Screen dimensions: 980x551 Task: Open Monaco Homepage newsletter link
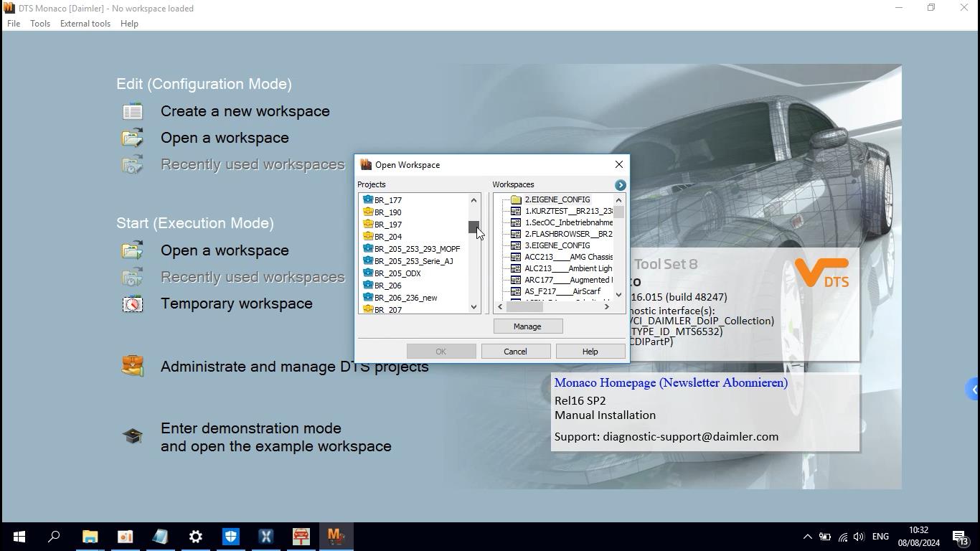[671, 383]
